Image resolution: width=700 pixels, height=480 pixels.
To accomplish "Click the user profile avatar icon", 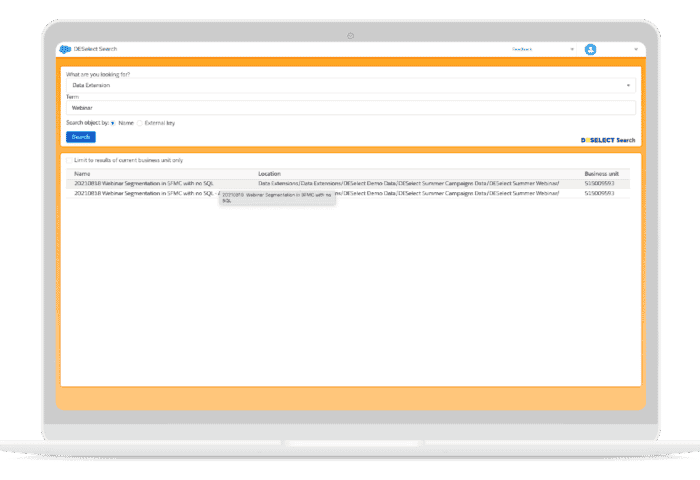I will click(x=590, y=49).
